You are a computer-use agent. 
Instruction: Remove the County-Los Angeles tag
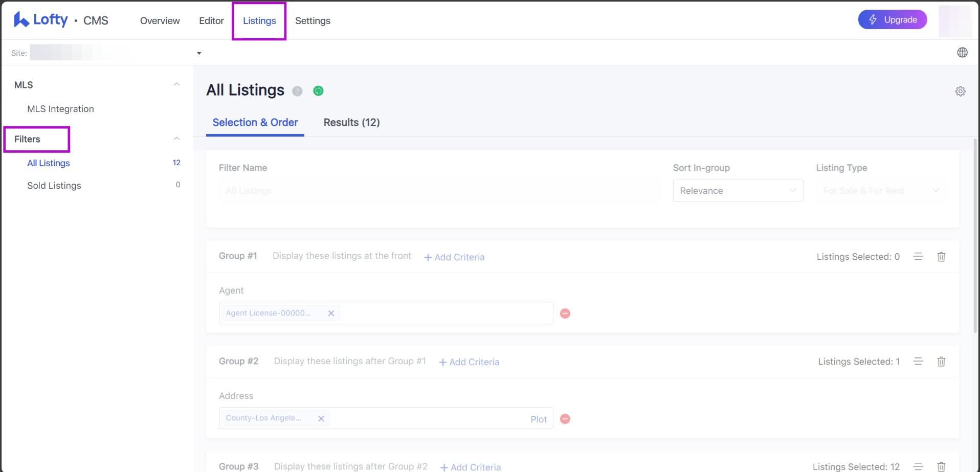(x=321, y=418)
